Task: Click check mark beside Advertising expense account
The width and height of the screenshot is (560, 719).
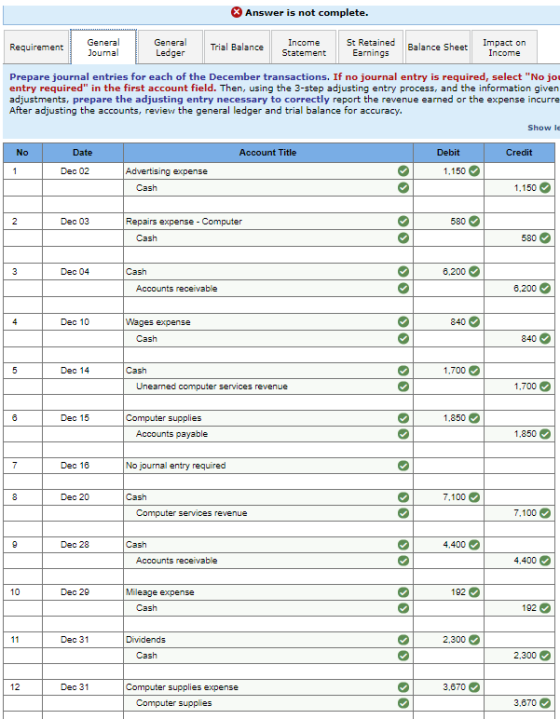Action: click(403, 171)
